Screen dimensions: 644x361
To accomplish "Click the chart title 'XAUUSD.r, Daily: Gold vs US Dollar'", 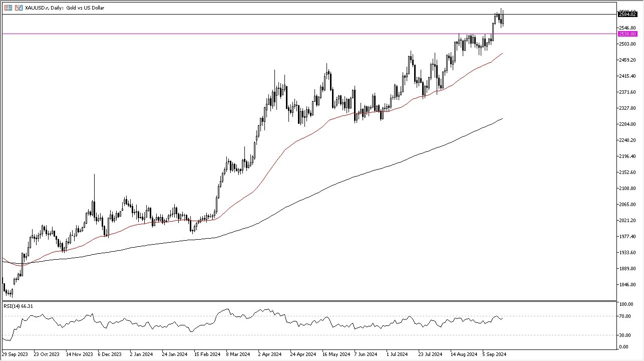I will point(65,8).
